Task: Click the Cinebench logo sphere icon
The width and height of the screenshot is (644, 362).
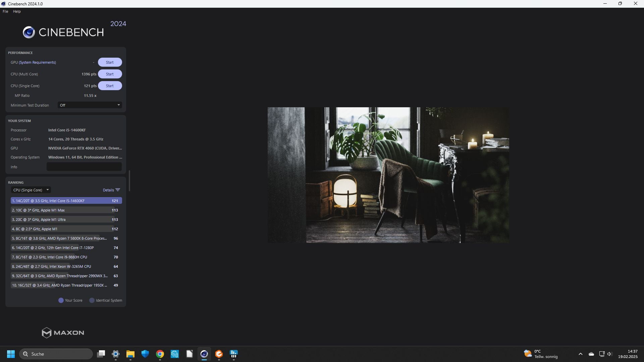Action: coord(29,32)
